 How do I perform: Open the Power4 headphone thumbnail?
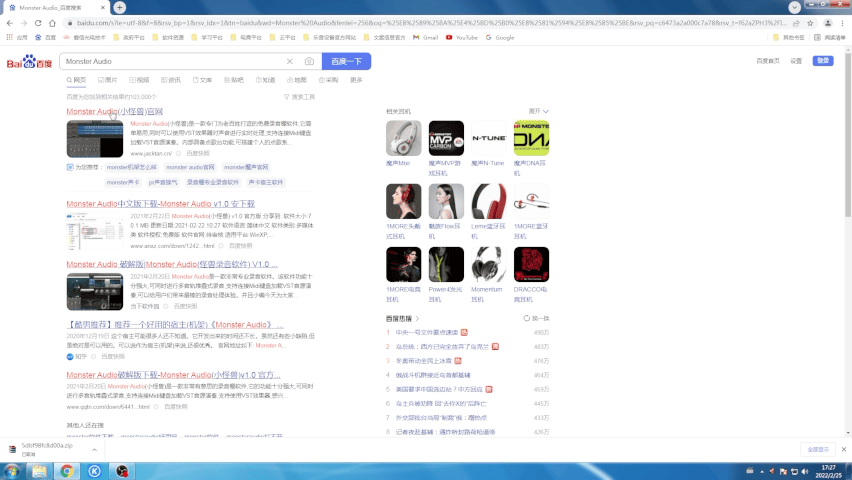pos(446,265)
